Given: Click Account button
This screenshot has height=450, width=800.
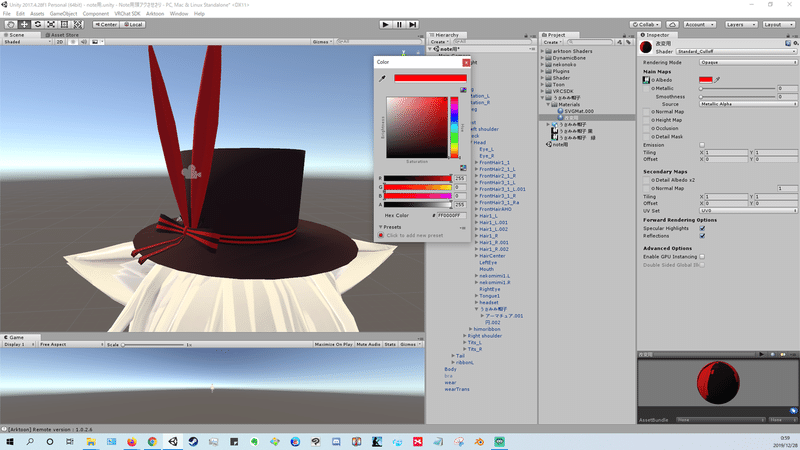Looking at the screenshot, I should 699,24.
